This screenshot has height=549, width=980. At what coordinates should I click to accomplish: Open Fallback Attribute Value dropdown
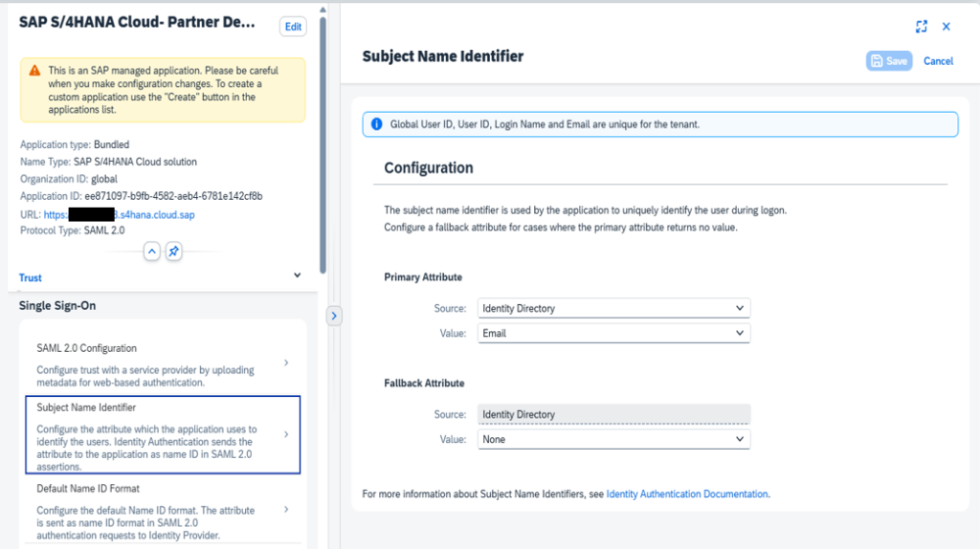pyautogui.click(x=613, y=439)
